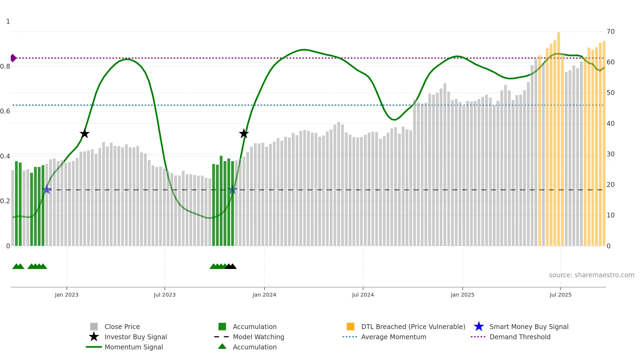This screenshot has height=362, width=644.
Task: Click the black star marker before Jan 2024
Action: (x=244, y=134)
